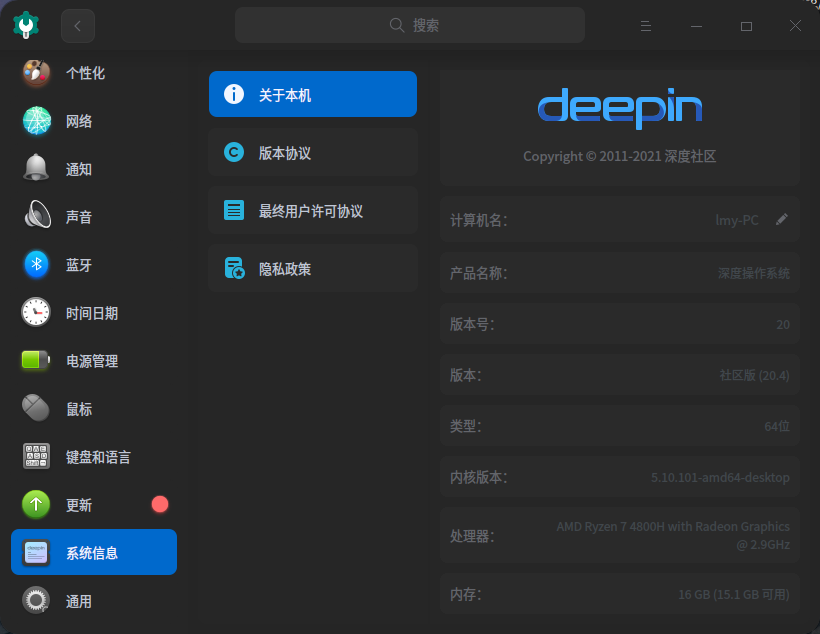
Task: Select the 更新 label
Action: [x=79, y=505]
